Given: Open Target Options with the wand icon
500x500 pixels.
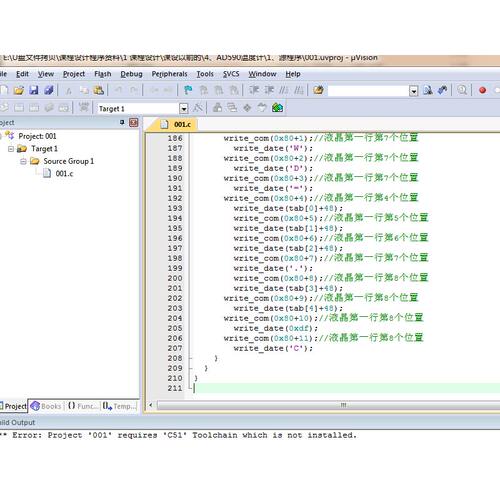Looking at the screenshot, I should click(x=198, y=108).
